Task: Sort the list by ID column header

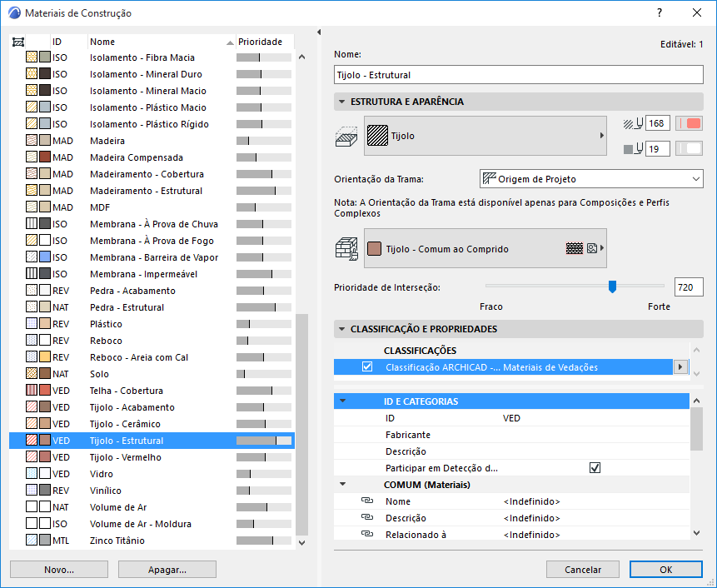Action: pos(68,42)
